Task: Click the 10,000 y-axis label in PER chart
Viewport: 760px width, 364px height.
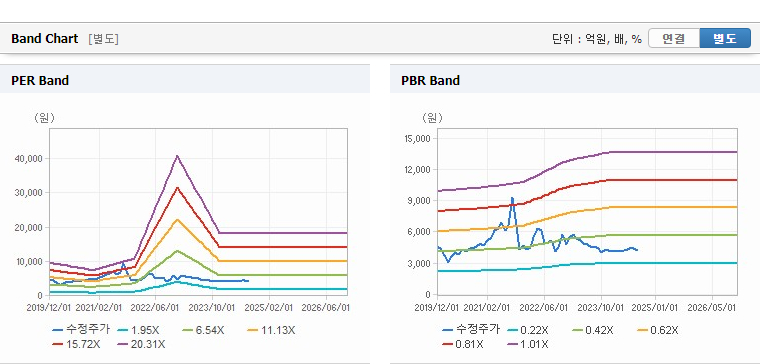Action: tap(31, 261)
